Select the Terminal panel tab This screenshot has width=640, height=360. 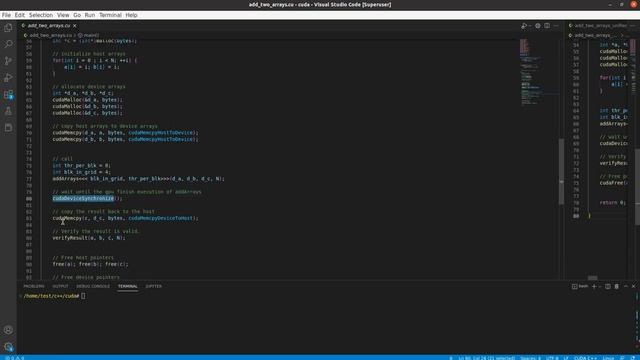[x=128, y=287]
